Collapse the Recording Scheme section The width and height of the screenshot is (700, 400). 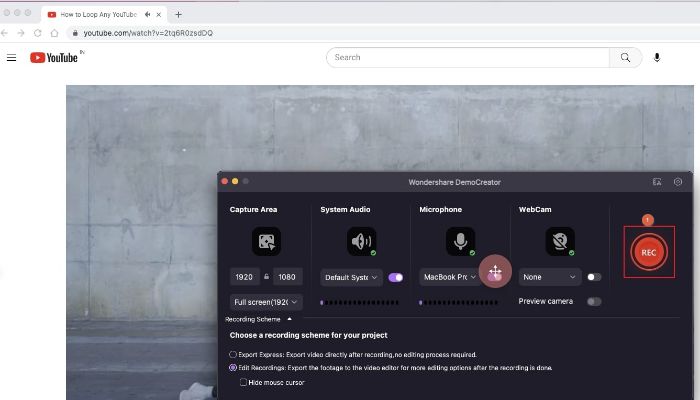(x=289, y=319)
